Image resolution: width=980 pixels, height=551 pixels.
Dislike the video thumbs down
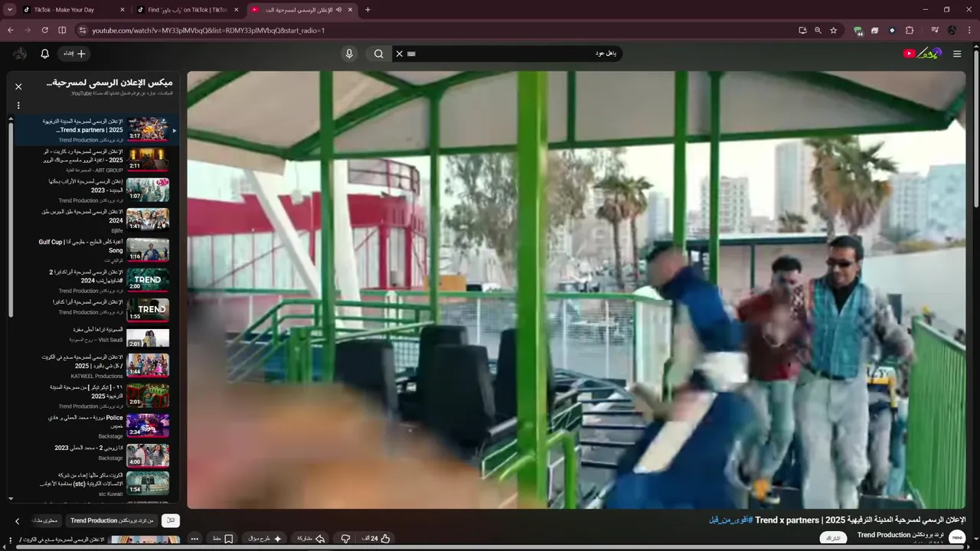pyautogui.click(x=345, y=539)
